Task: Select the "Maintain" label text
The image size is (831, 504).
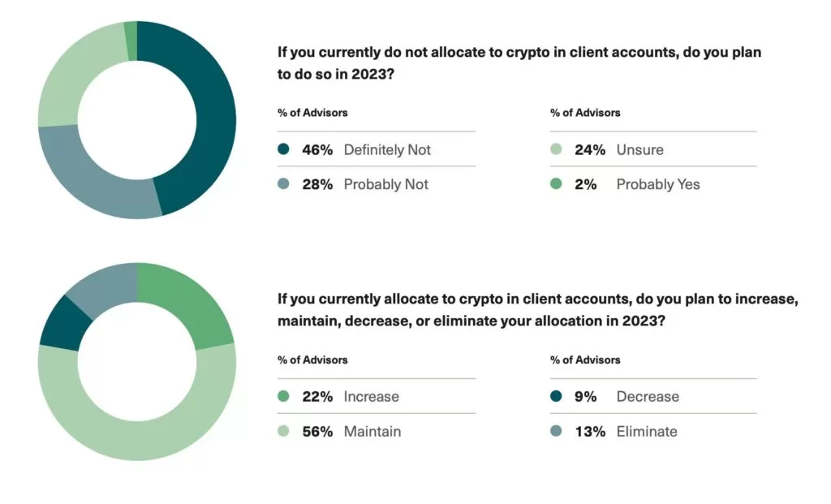Action: (x=372, y=432)
